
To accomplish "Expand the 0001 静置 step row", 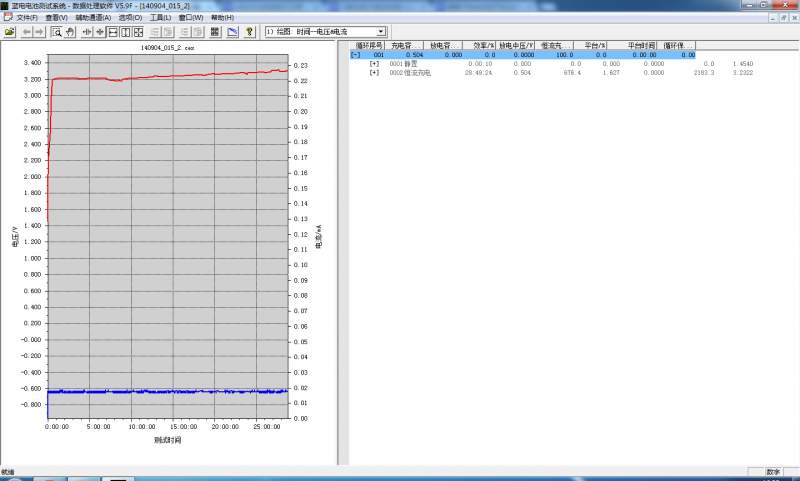I will pos(374,64).
